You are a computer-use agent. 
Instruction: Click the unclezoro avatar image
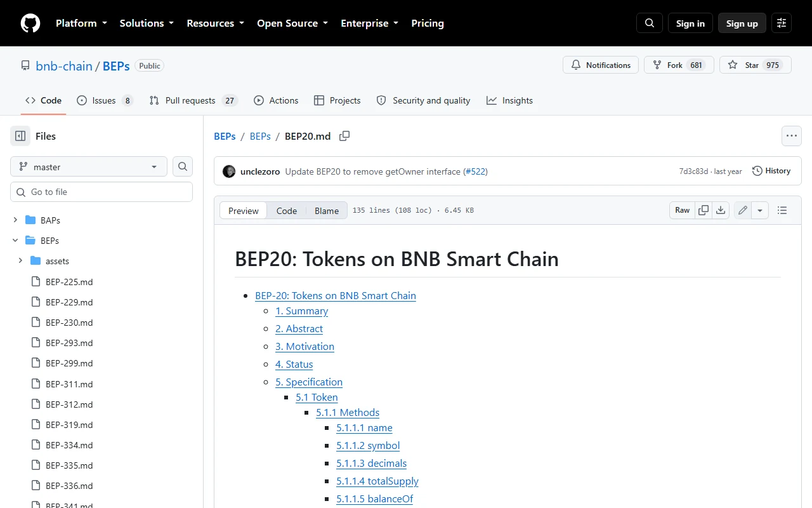(x=229, y=171)
